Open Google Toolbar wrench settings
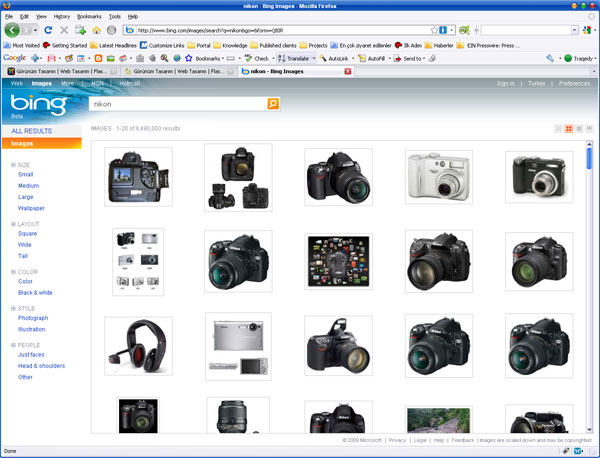Screen dimensions: 600x458 [x=550, y=58]
